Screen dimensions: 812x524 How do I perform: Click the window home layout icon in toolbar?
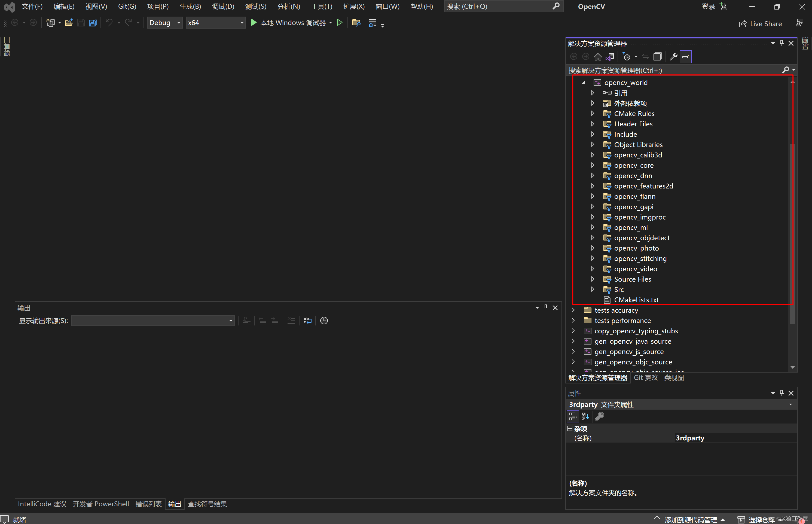pos(372,23)
